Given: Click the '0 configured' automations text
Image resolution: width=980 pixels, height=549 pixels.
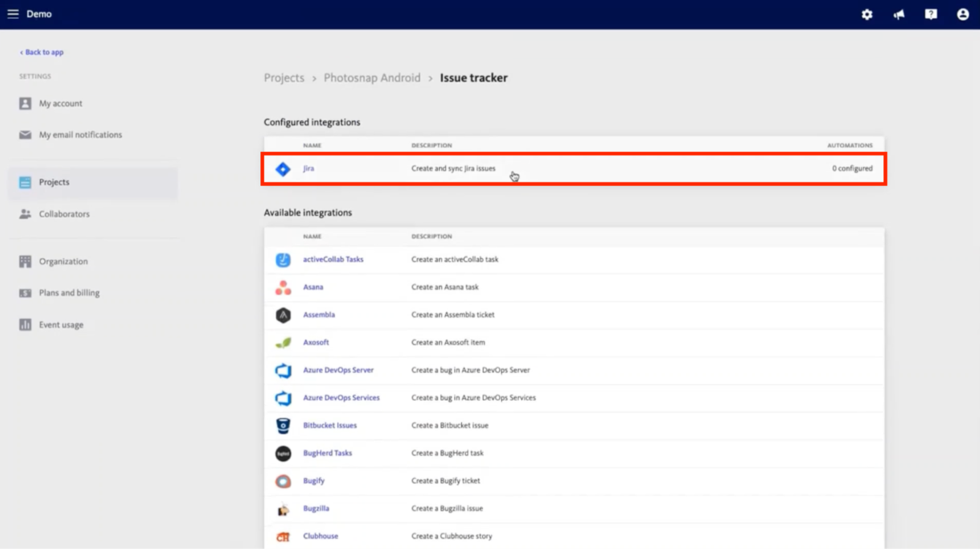Looking at the screenshot, I should tap(852, 168).
